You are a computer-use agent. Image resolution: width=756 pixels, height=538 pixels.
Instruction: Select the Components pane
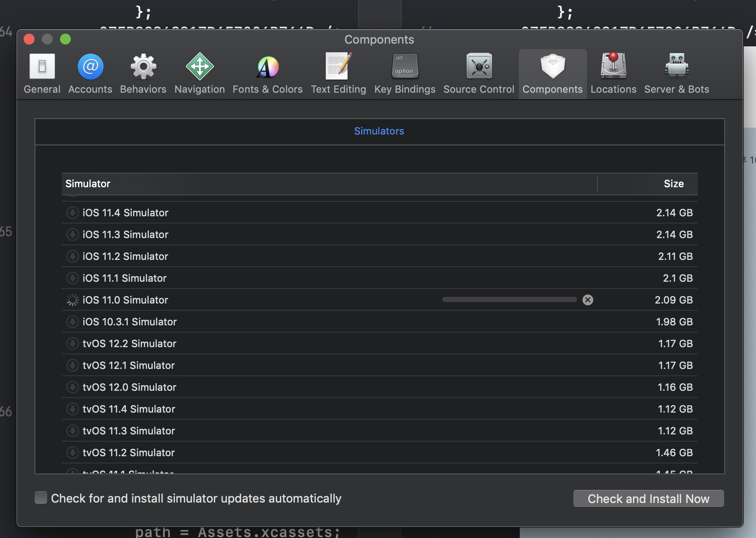[x=552, y=74]
